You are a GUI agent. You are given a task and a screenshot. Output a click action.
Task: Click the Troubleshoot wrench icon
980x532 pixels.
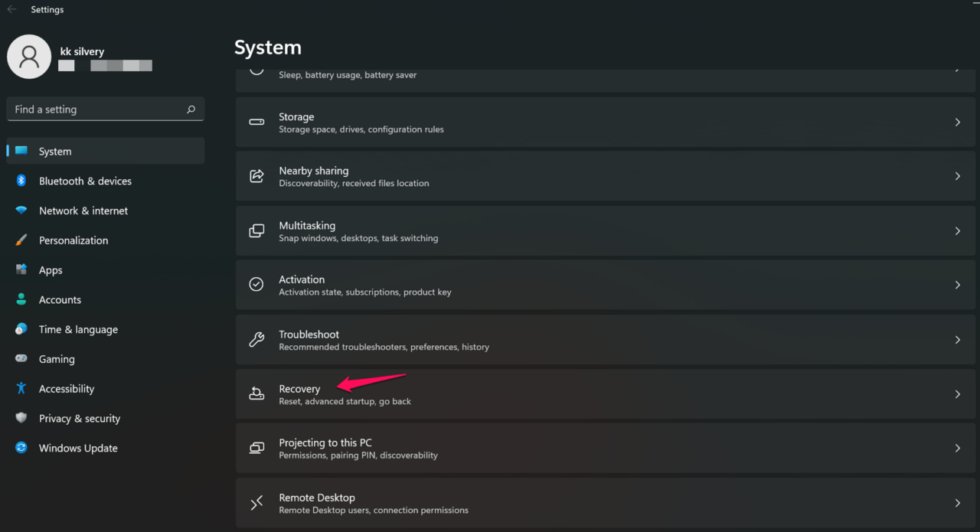[256, 340]
